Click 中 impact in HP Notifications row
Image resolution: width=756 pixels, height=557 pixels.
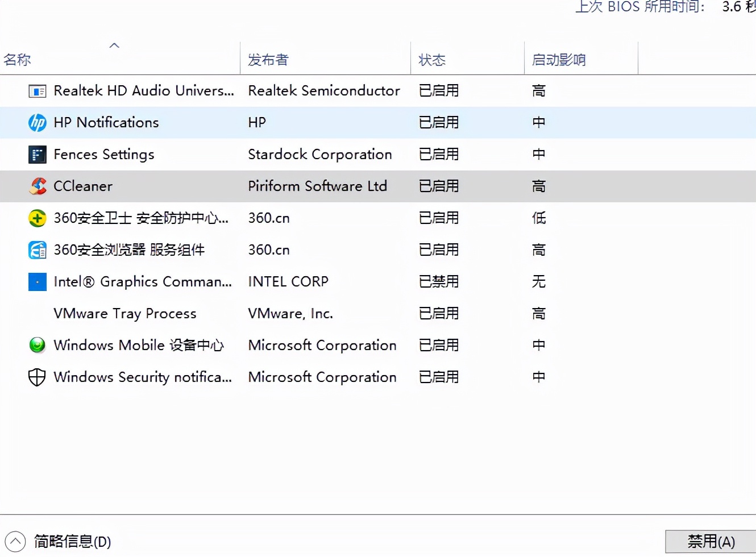click(x=539, y=123)
